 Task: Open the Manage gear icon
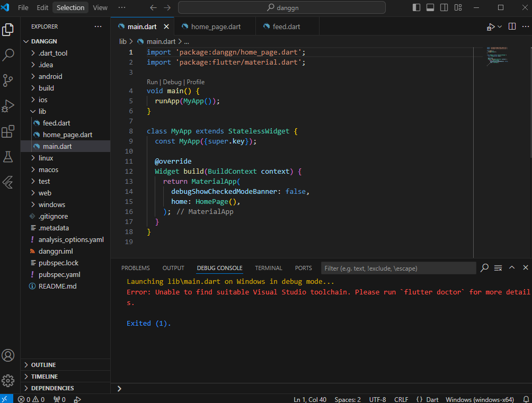tap(8, 381)
